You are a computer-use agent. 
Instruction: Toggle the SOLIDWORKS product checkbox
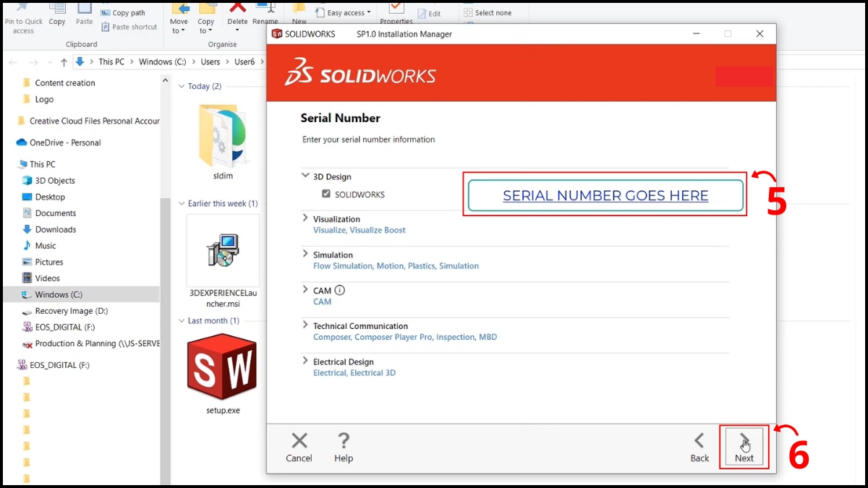click(x=326, y=194)
